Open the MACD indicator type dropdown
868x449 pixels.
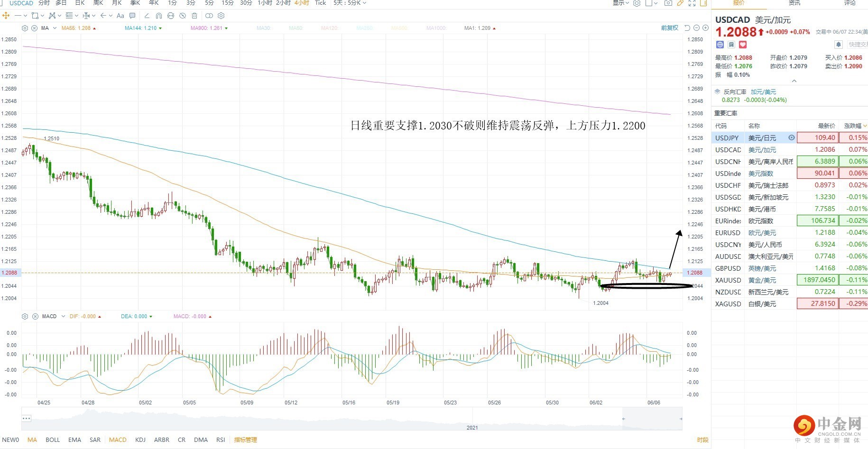[x=63, y=316]
